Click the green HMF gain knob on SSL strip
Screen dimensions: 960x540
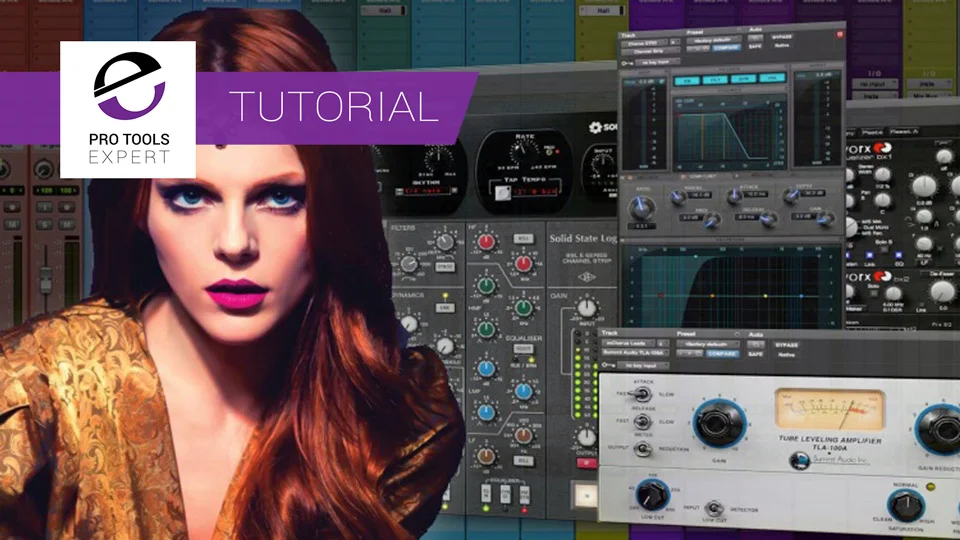486,286
